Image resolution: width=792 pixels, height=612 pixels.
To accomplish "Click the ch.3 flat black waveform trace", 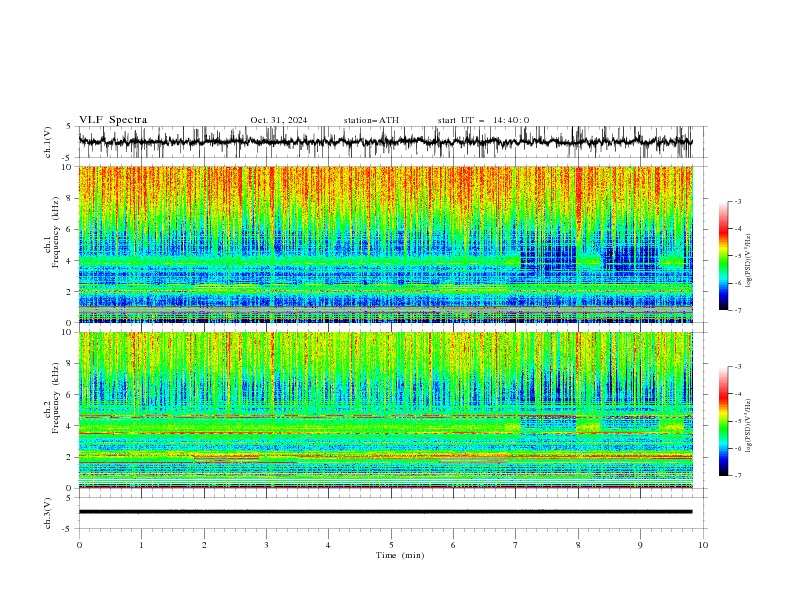I will pos(386,512).
